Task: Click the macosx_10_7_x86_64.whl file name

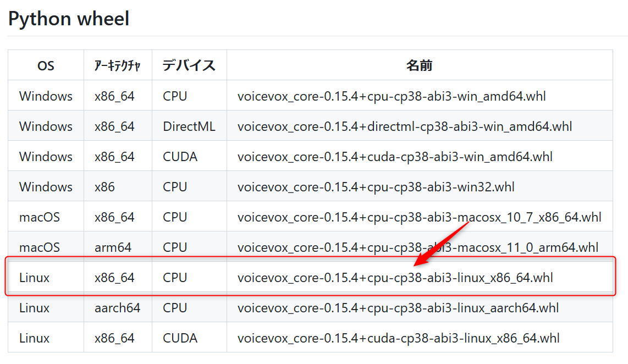Action: 420,217
